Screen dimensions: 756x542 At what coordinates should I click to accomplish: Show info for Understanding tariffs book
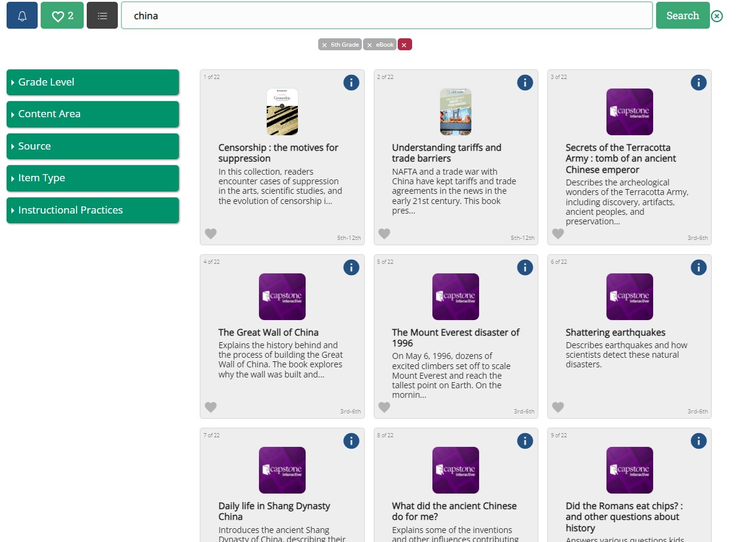click(x=525, y=83)
